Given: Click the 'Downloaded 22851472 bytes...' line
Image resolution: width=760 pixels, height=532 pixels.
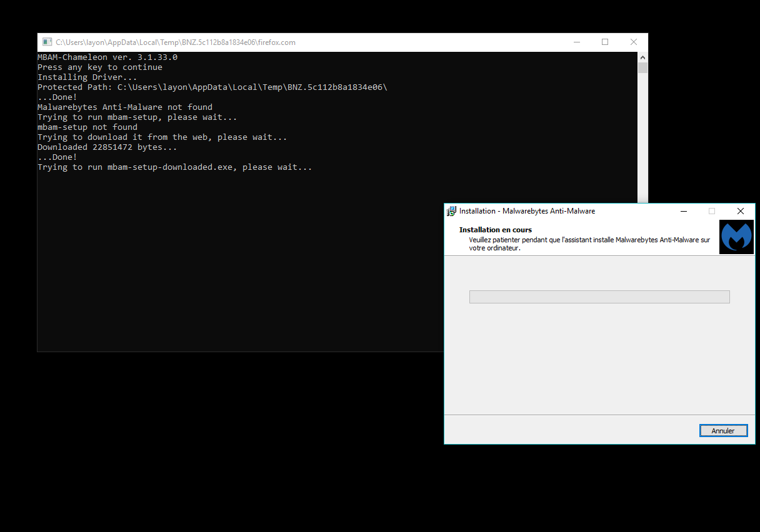Looking at the screenshot, I should 107,147.
